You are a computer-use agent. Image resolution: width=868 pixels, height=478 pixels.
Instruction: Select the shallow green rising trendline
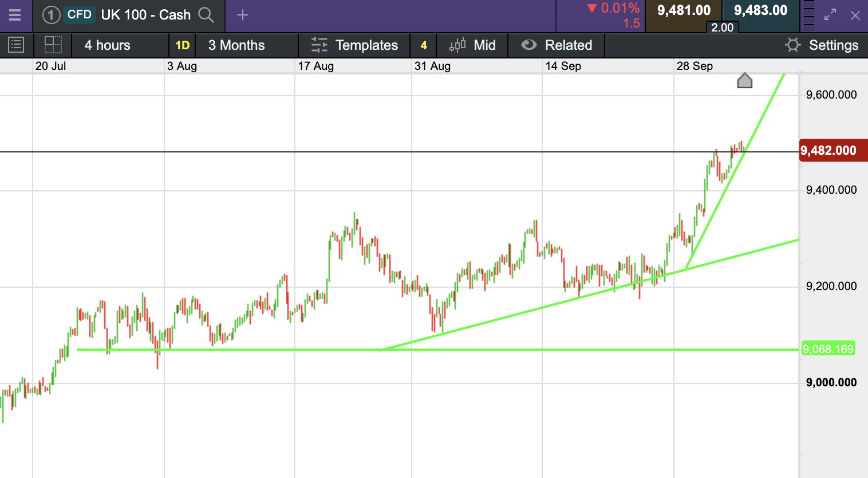(588, 295)
